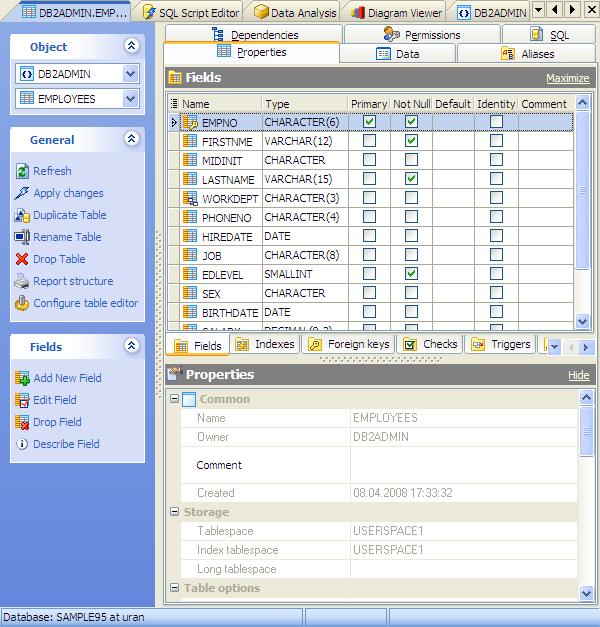Screen dimensions: 600x627
Task: Click the HIREDATE field icon
Action: tap(190, 236)
